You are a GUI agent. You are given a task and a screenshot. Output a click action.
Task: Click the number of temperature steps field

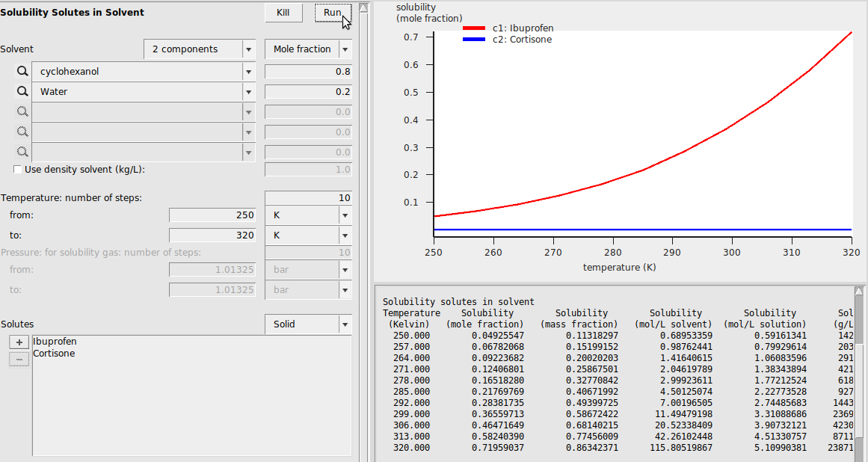(x=308, y=198)
